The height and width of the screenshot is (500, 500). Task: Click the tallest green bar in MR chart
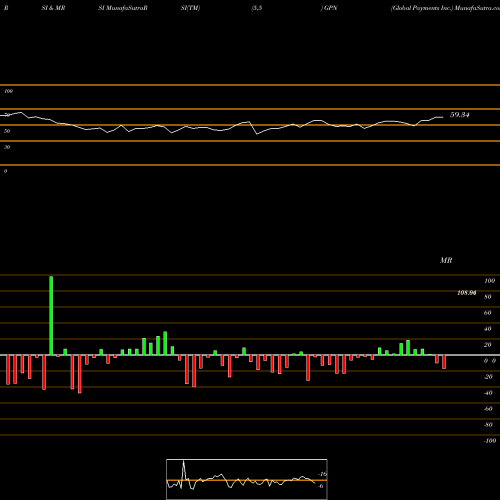pyautogui.click(x=51, y=316)
